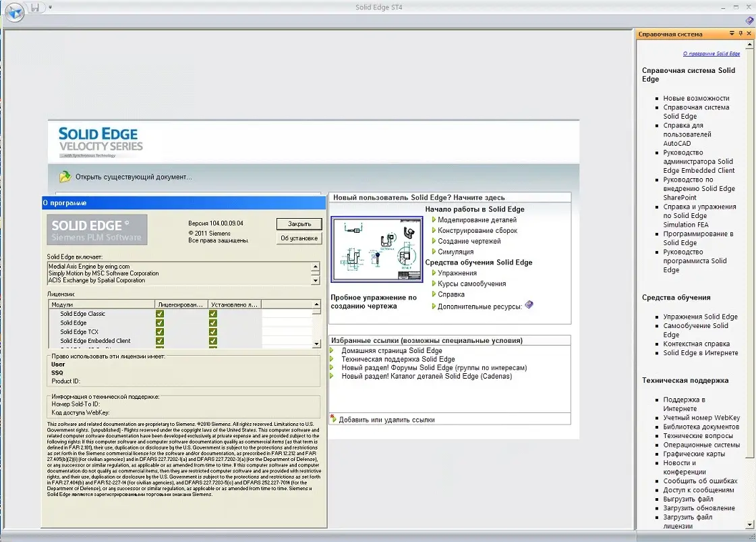
Task: Open the Solid Edge Application button menu
Action: 14,11
